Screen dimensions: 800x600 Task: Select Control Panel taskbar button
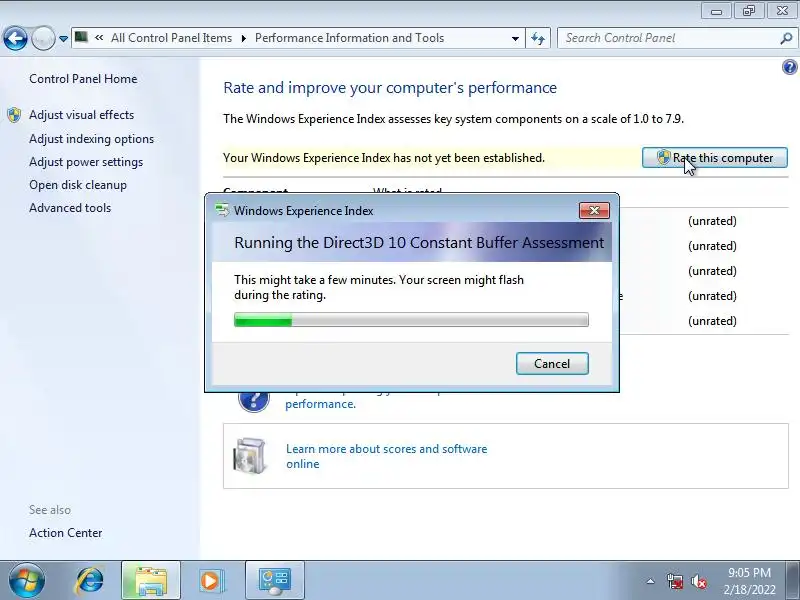275,581
